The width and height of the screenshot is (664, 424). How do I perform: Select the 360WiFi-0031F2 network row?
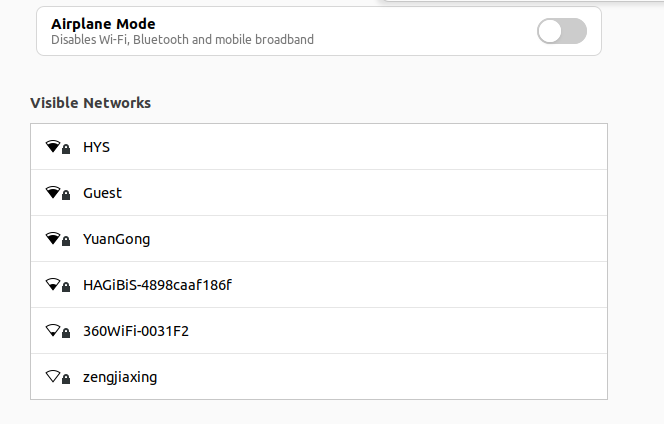(319, 330)
